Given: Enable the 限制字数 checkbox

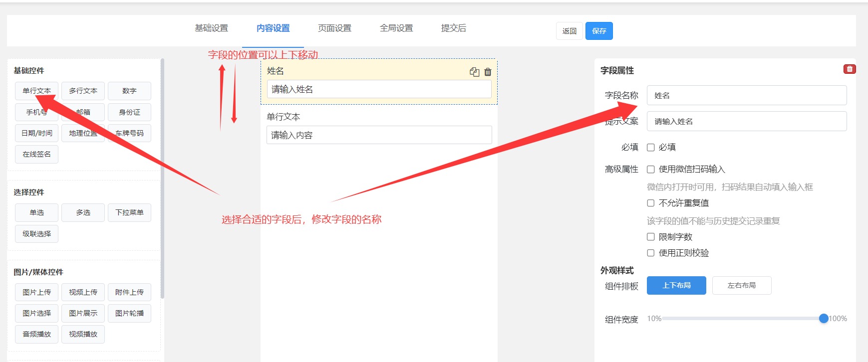Looking at the screenshot, I should (651, 237).
